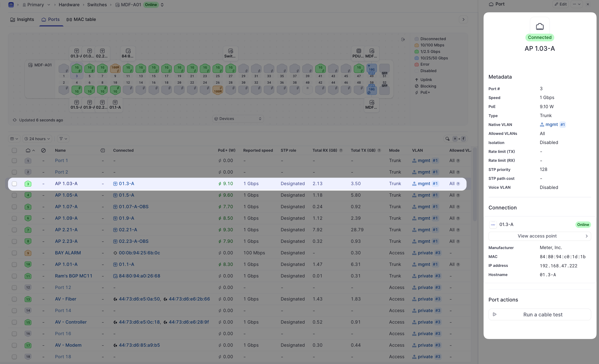Click the PDU device icon above ports
The image size is (599, 364).
click(359, 51)
